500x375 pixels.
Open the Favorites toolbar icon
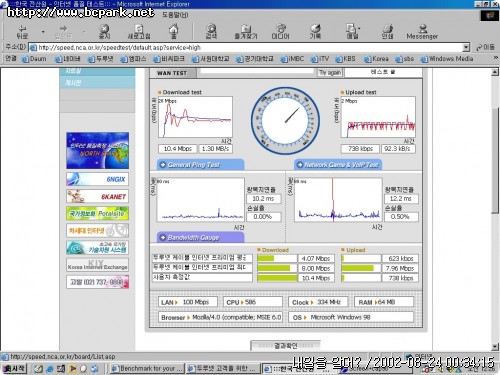tap(246, 32)
